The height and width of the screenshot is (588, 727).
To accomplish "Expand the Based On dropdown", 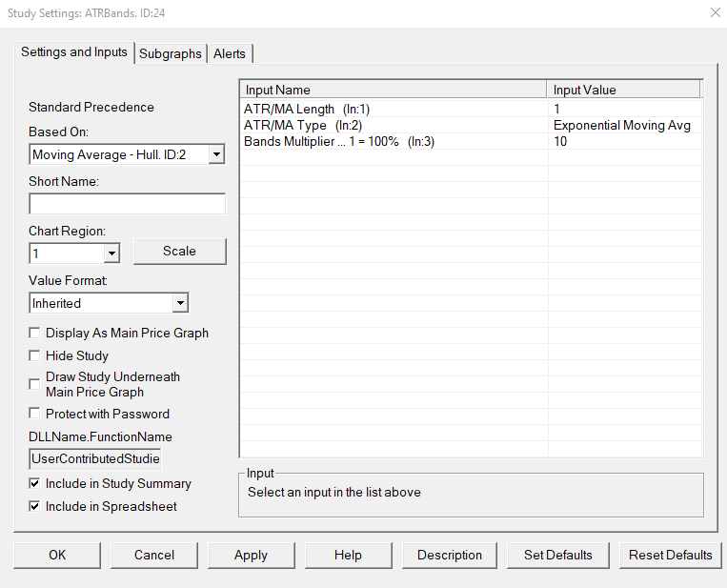I will point(216,154).
